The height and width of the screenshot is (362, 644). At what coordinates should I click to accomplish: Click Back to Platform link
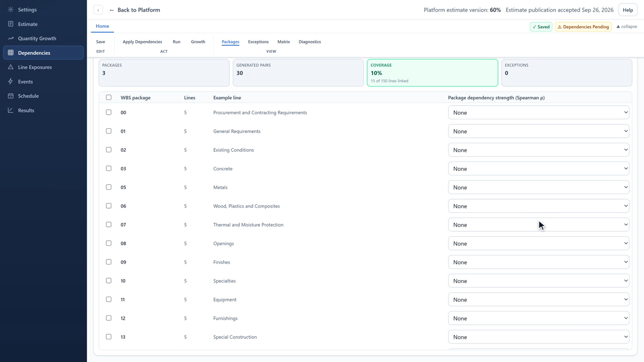[x=135, y=10]
